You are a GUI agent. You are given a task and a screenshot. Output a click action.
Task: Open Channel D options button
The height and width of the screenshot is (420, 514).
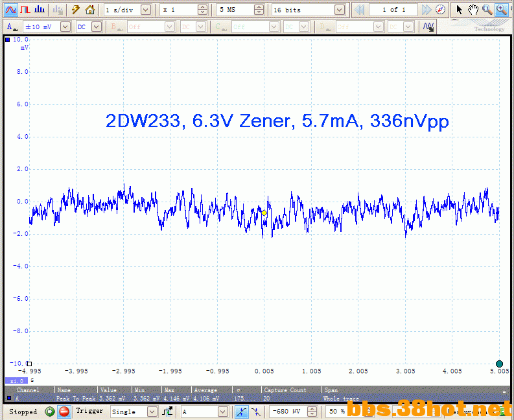click(325, 27)
